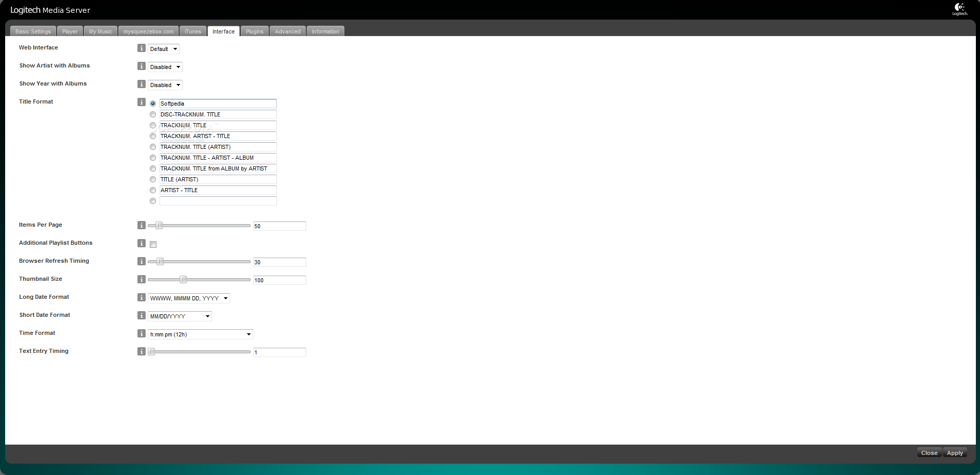This screenshot has height=475, width=980.
Task: Click the TITLE (ARTIST) text field
Action: tap(218, 179)
